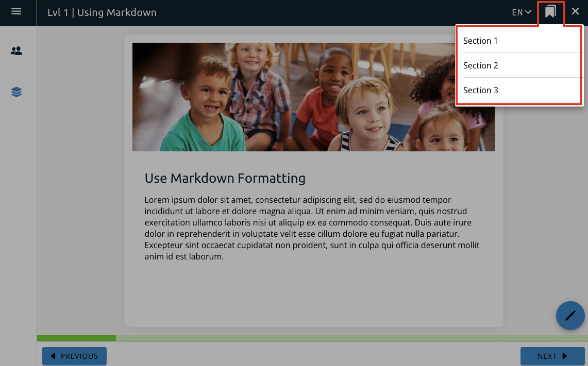588x366 pixels.
Task: Close the lesson with the X icon
Action: pyautogui.click(x=575, y=11)
